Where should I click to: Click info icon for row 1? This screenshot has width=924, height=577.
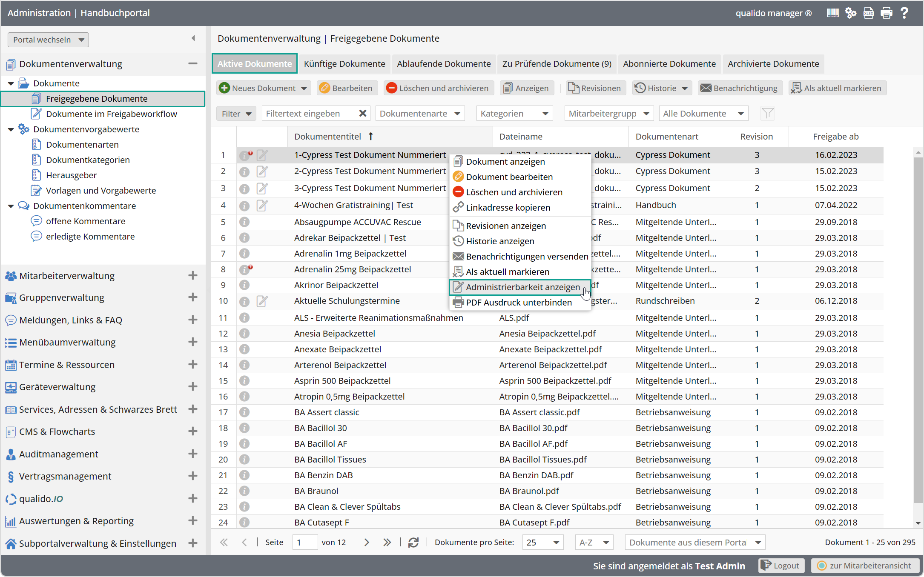[x=245, y=155]
